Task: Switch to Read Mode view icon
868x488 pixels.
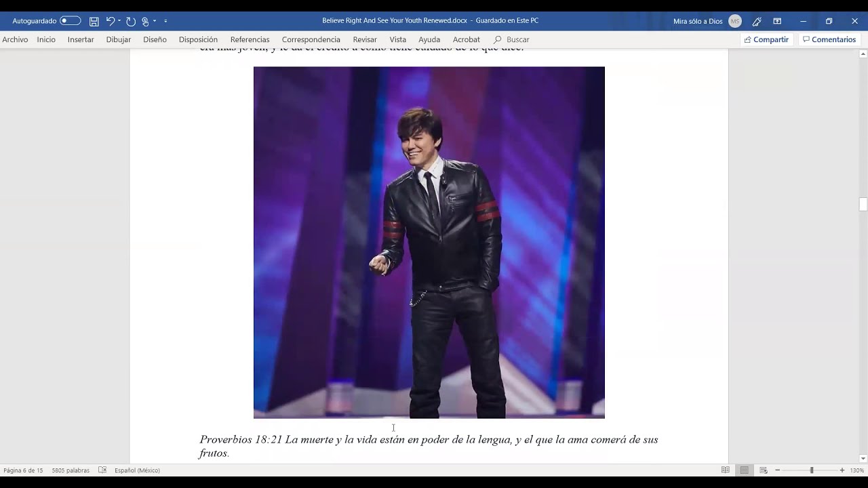Action: pyautogui.click(x=726, y=470)
